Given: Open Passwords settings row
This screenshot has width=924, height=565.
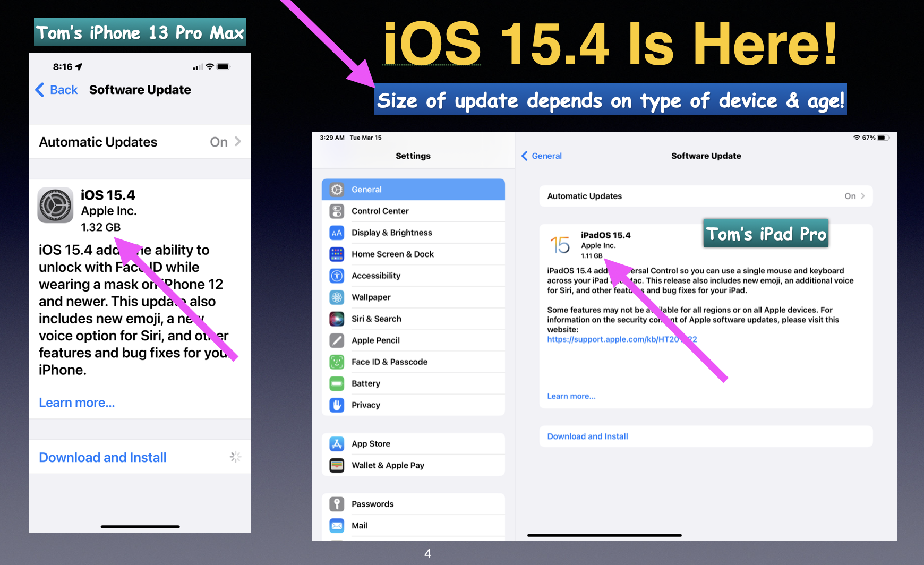Looking at the screenshot, I should pos(413,504).
